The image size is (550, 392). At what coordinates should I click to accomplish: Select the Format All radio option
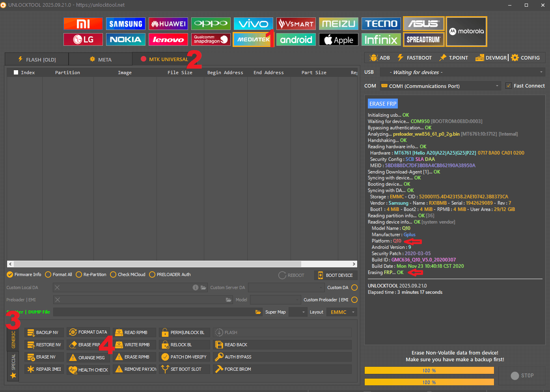click(48, 274)
